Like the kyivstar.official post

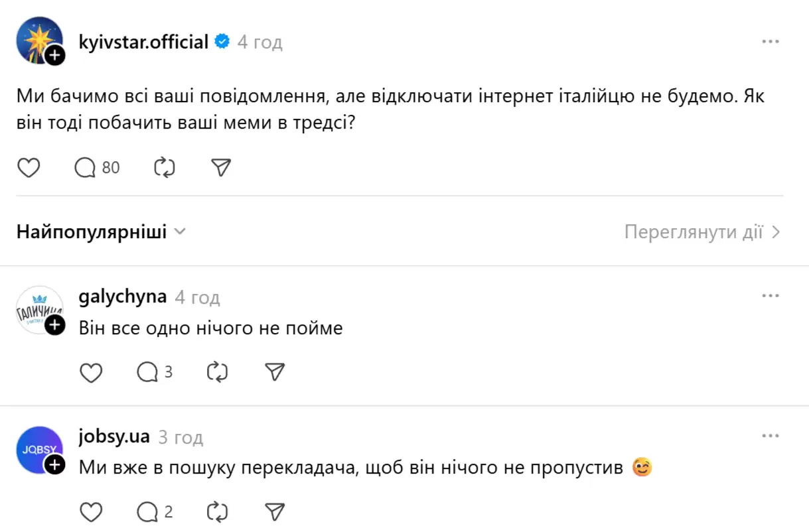tap(28, 168)
